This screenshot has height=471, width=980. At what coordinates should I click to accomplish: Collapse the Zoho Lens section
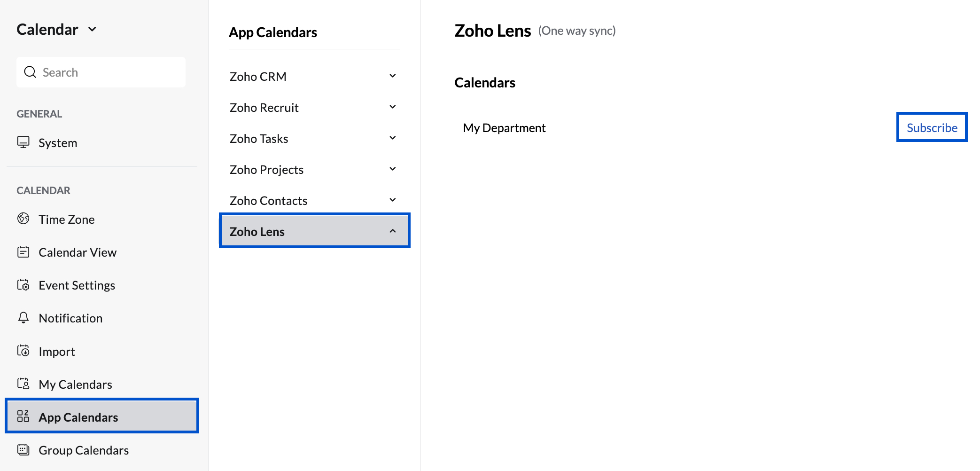click(x=393, y=231)
